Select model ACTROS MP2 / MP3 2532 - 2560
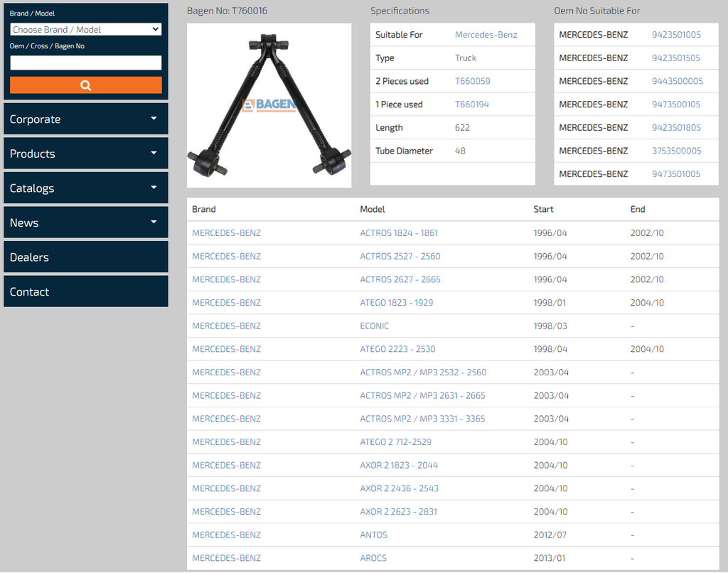Image resolution: width=728 pixels, height=573 pixels. point(423,373)
